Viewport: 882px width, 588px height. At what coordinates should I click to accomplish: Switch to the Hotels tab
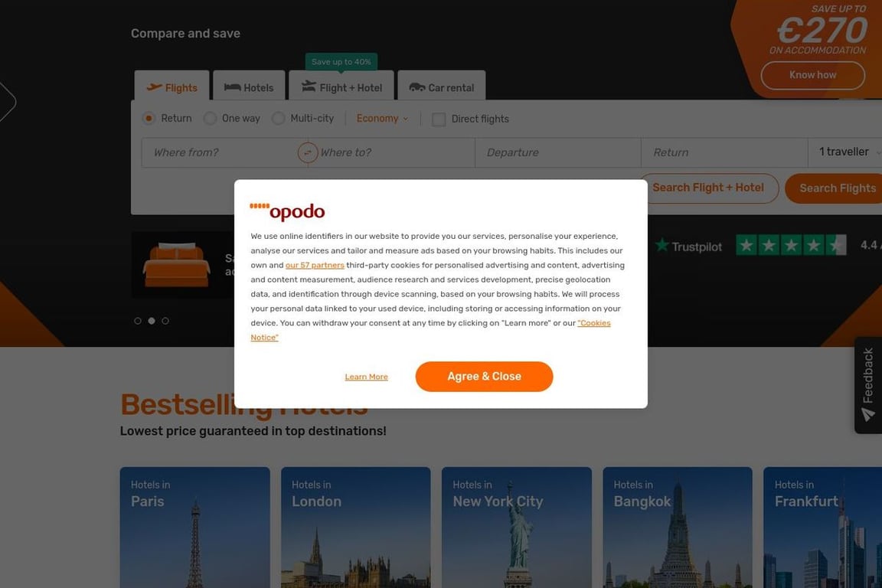249,86
